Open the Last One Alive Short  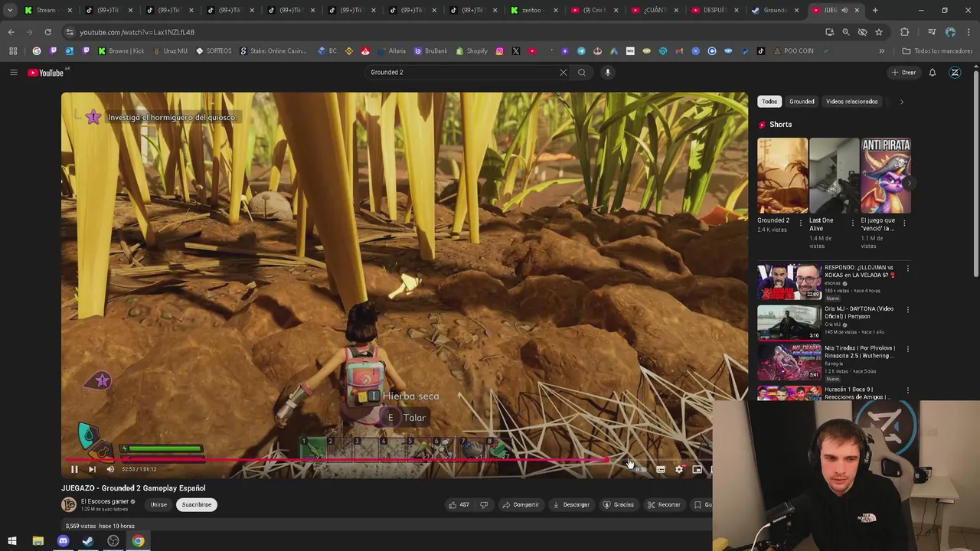point(834,175)
